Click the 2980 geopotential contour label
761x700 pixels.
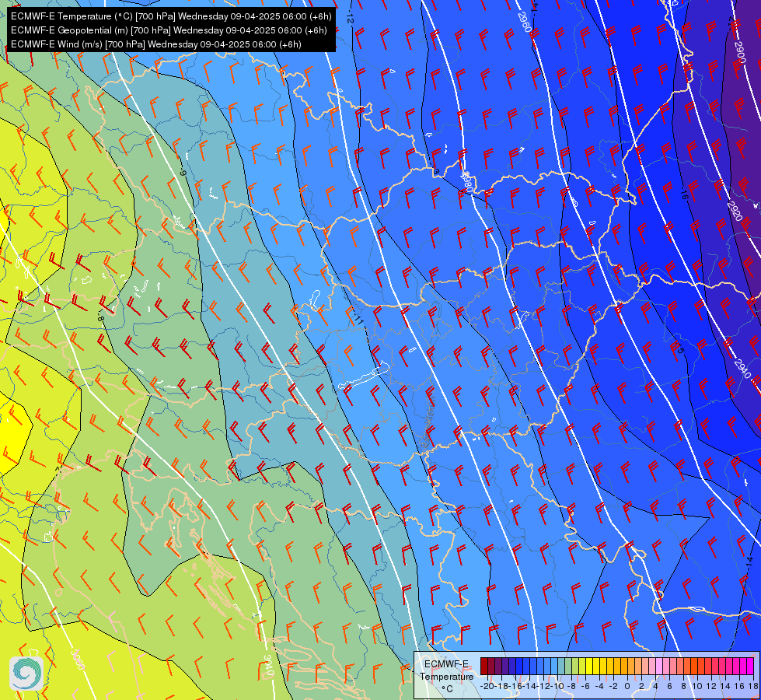coord(467,182)
